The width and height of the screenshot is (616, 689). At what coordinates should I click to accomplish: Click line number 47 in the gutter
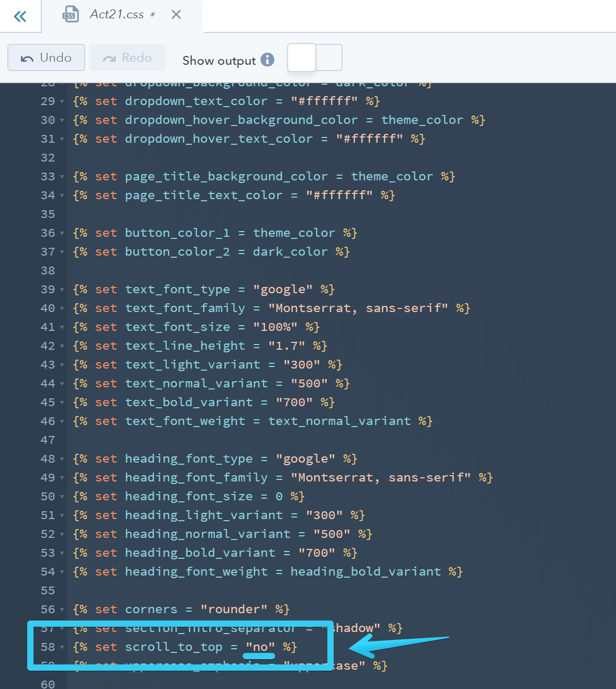click(x=48, y=440)
